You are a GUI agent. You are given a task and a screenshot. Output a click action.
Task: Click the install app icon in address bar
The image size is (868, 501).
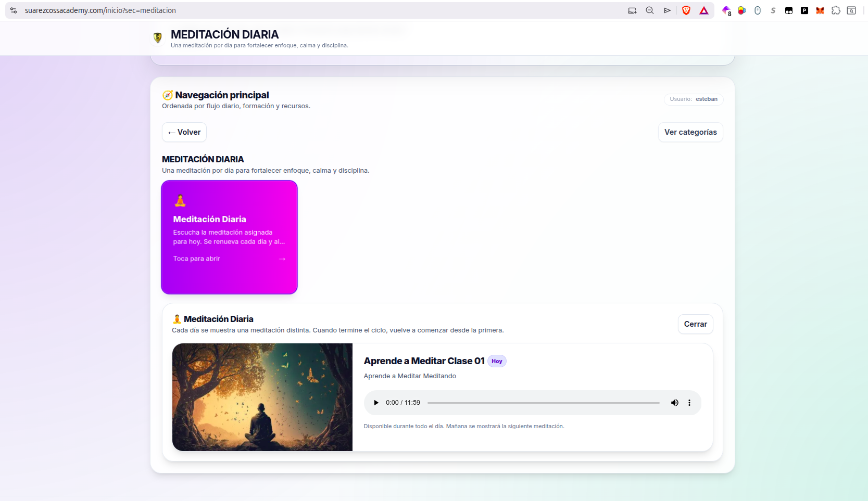[x=632, y=10]
